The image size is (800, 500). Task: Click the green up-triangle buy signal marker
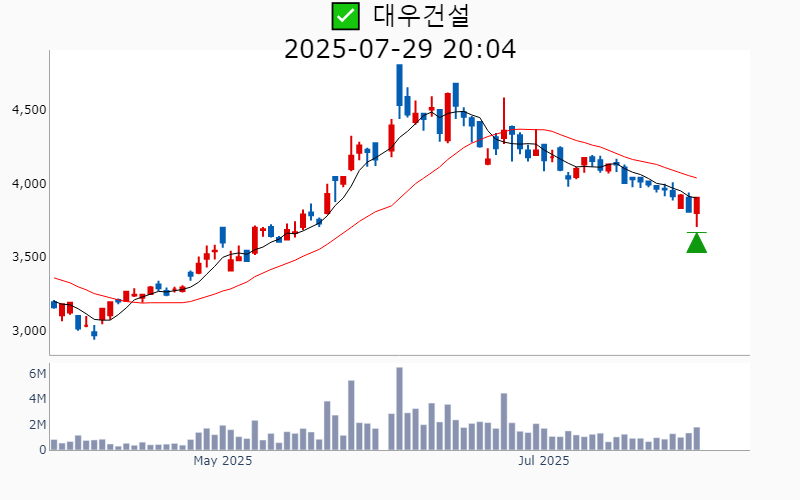696,242
